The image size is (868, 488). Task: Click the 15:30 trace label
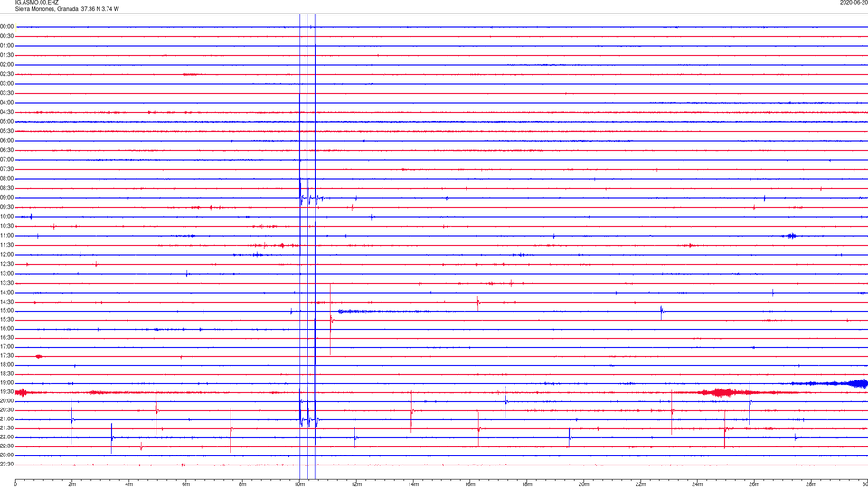tap(7, 319)
